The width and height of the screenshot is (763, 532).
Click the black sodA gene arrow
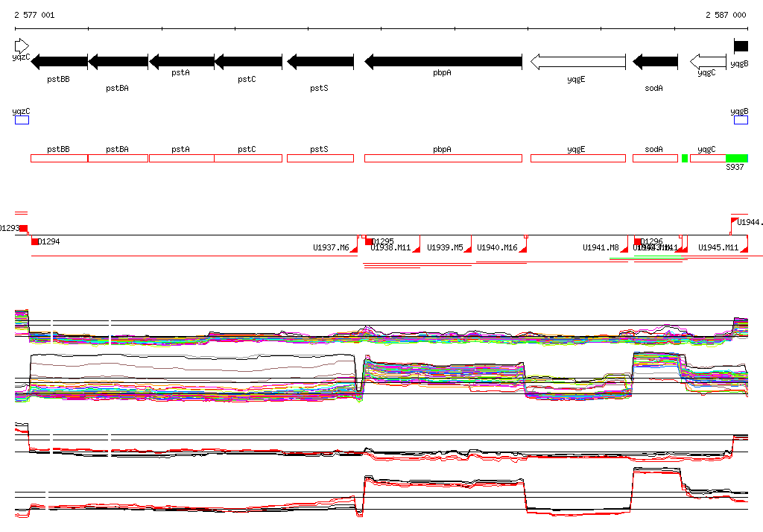(655, 62)
